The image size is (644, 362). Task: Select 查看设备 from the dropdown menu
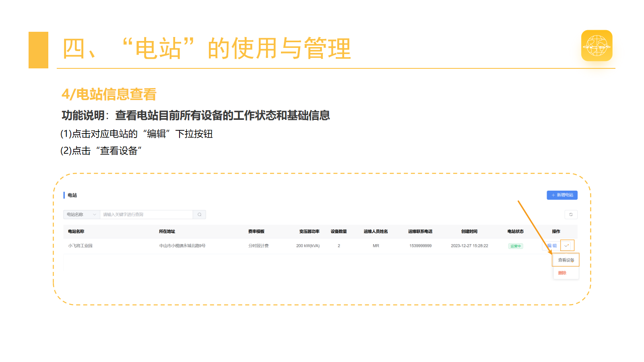[x=566, y=260]
